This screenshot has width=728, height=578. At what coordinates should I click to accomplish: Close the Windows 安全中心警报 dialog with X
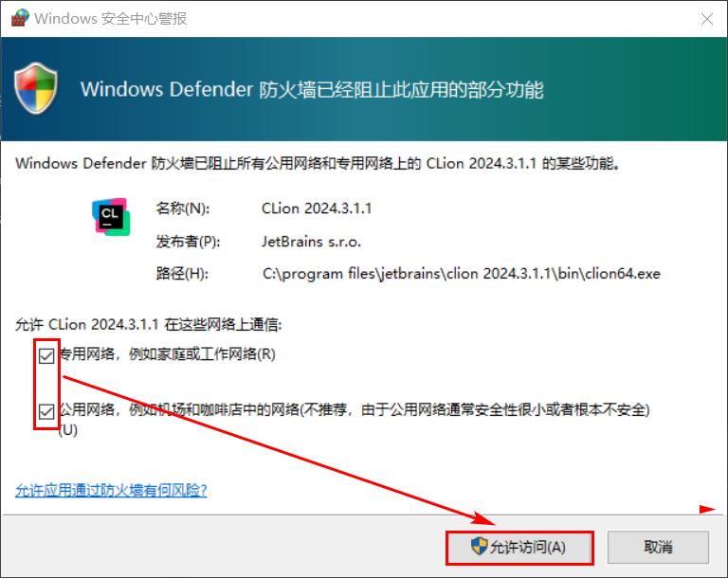tap(706, 19)
